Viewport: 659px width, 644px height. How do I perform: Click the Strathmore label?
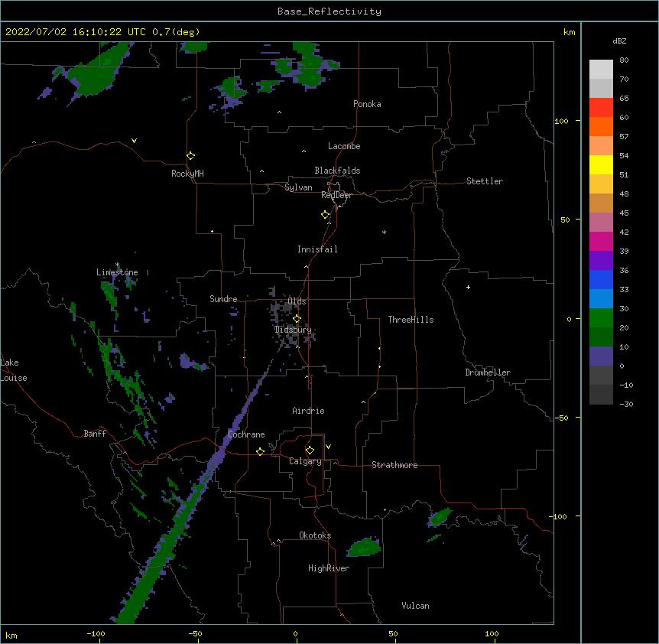pos(394,465)
